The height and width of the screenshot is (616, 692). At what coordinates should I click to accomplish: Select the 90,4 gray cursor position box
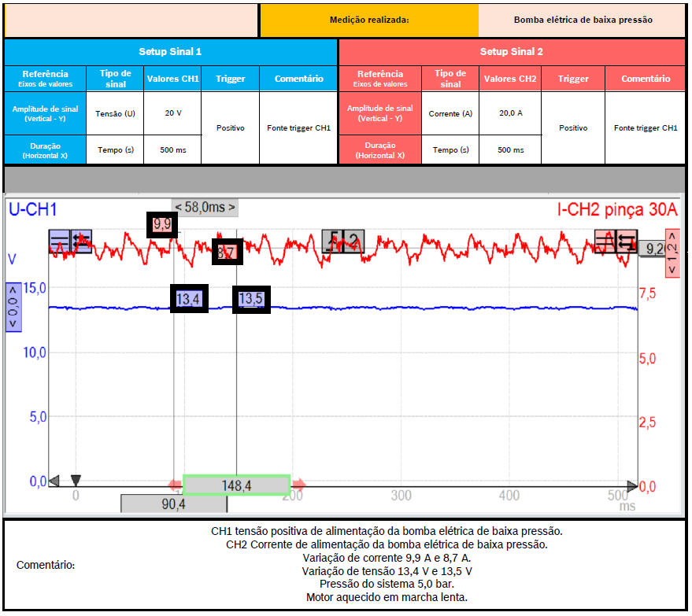151,503
